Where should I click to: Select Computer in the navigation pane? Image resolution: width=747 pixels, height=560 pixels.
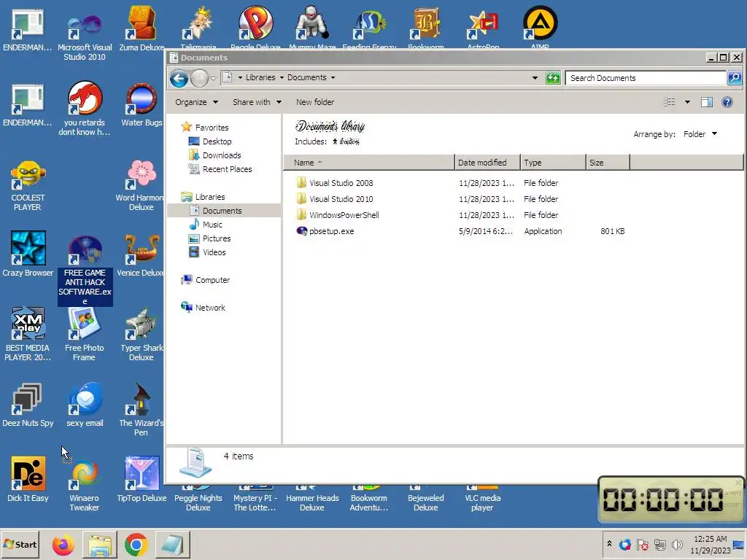click(205, 280)
